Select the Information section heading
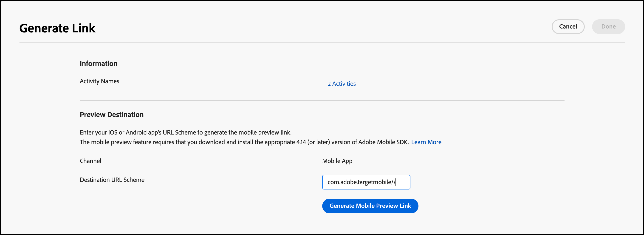This screenshot has height=235, width=644. [99, 63]
